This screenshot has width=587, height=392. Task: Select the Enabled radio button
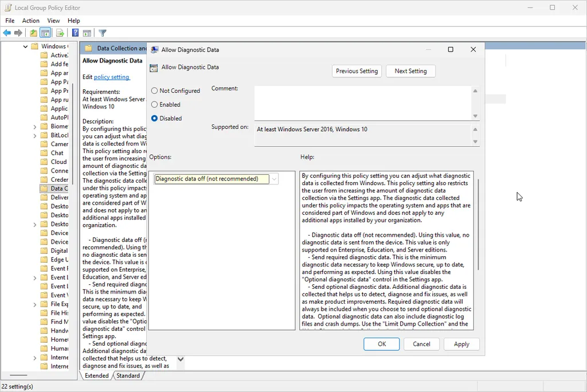tap(154, 104)
